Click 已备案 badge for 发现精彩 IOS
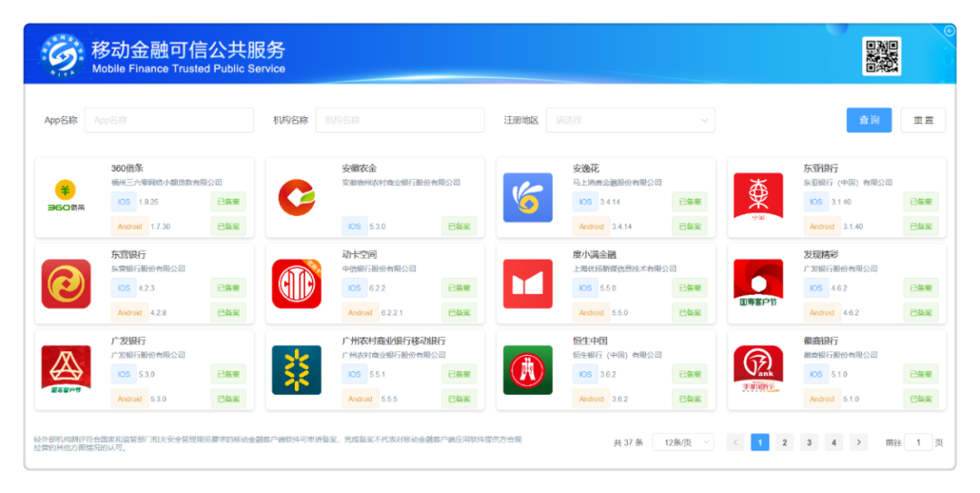Image resolution: width=980 pixels, height=493 pixels. pos(921,288)
